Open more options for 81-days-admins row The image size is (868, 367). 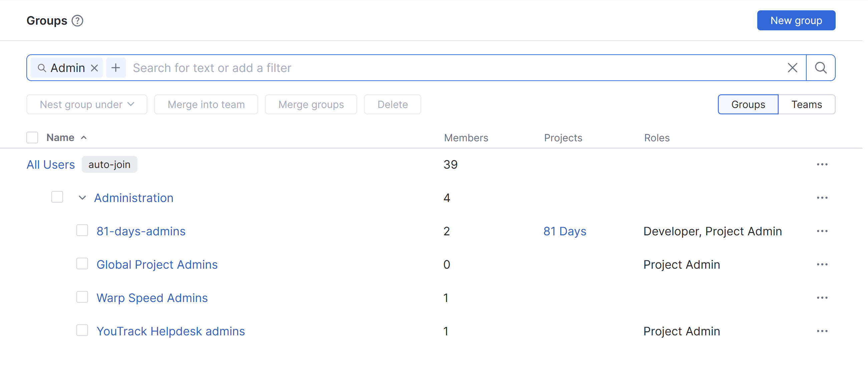tap(822, 231)
